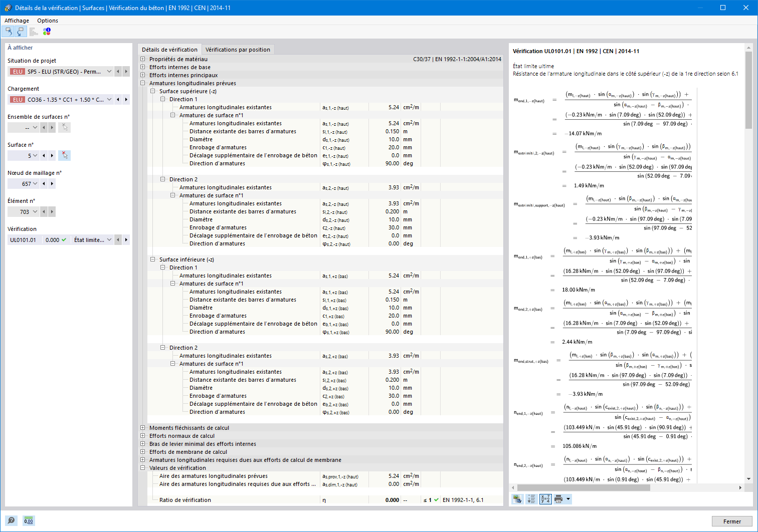Viewport: 758px width, 532px height.
Task: Expand the Efforts internes principaux row
Action: tap(143, 75)
